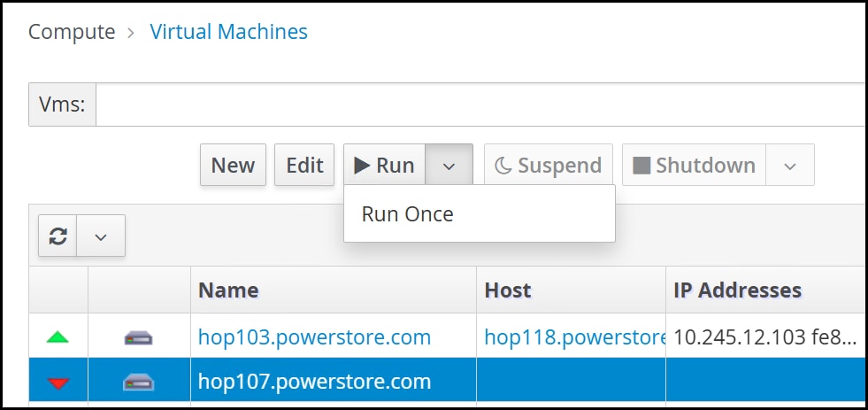Open the hop118.powerstore host link
The width and height of the screenshot is (868, 410).
coord(574,337)
